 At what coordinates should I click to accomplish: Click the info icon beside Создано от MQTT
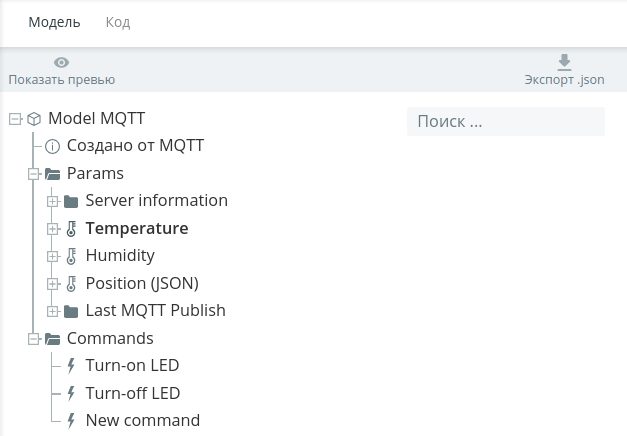click(52, 146)
